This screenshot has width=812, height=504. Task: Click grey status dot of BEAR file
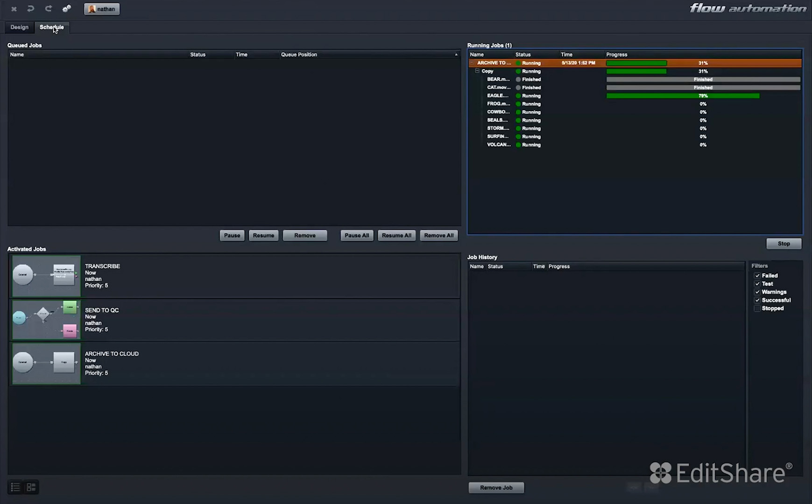tap(518, 79)
